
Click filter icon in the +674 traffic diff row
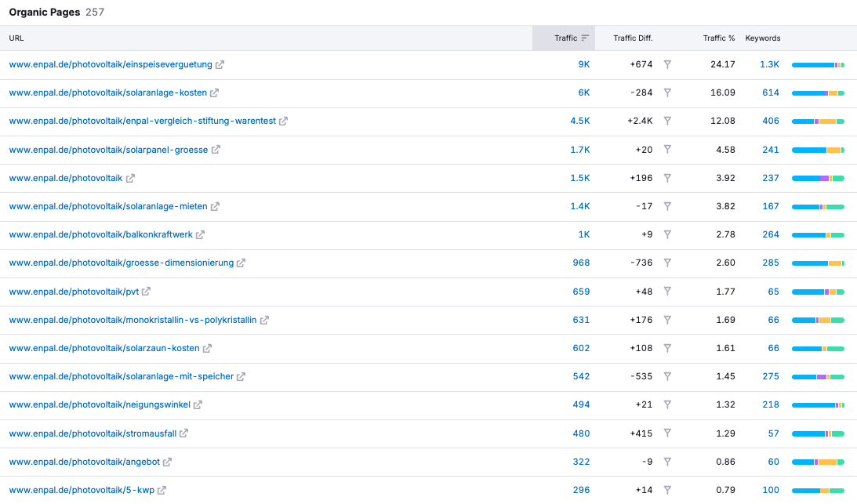pos(667,64)
